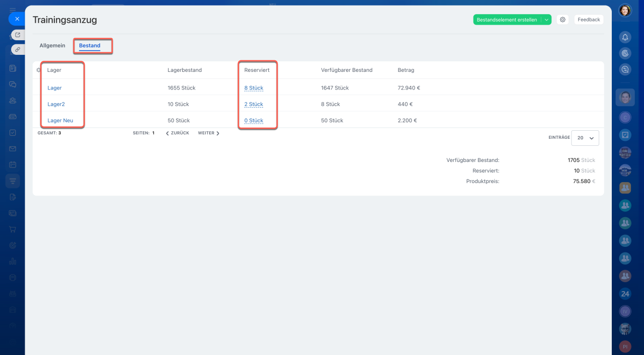
Task: Open reserved '0 Stück' link
Action: point(254,120)
